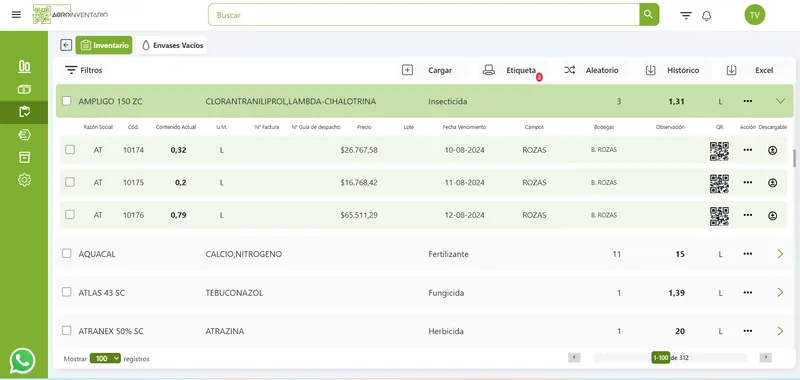This screenshot has height=380, width=800.
Task: Check the box for item 10176
Action: 70,215
